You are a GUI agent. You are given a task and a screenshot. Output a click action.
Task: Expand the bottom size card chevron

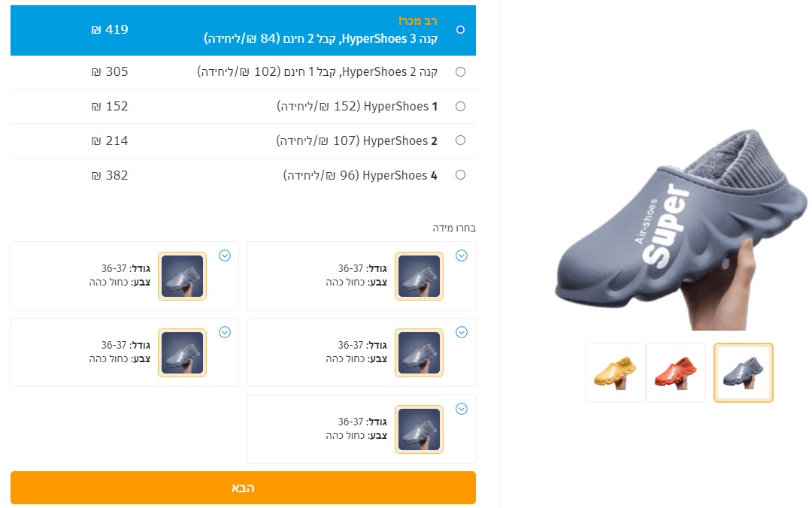(462, 409)
